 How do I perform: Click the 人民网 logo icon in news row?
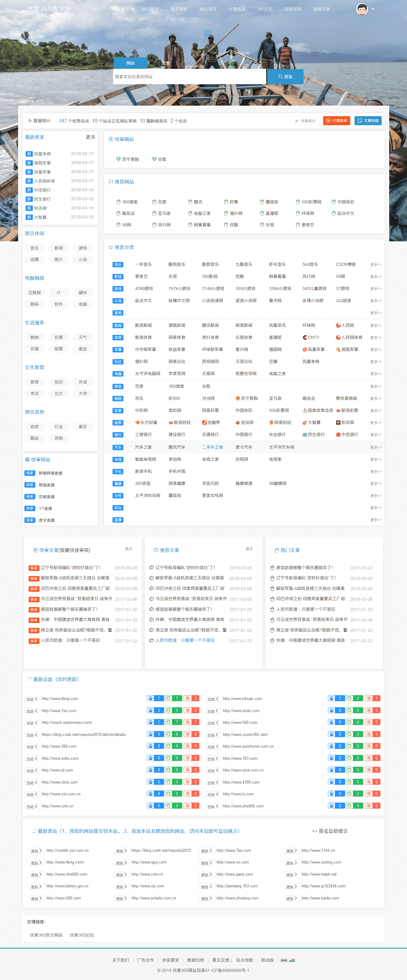(338, 325)
